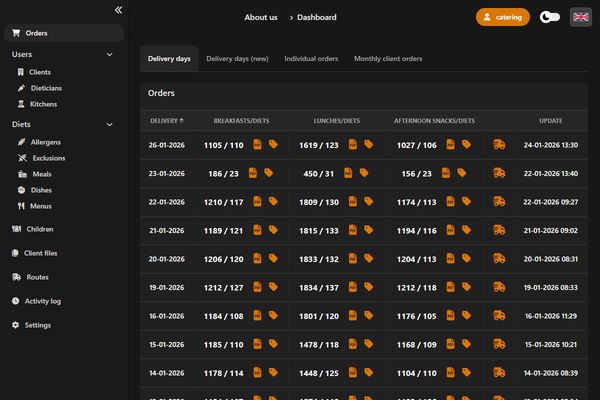The width and height of the screenshot is (600, 400).
Task: Click the truck icon for 22-01-2026
Action: pos(498,202)
